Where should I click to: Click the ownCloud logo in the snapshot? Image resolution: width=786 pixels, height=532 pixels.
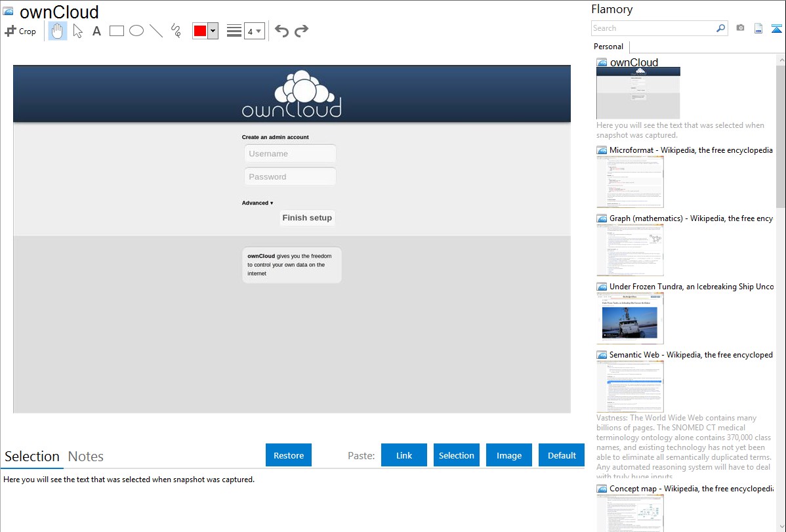tap(292, 94)
